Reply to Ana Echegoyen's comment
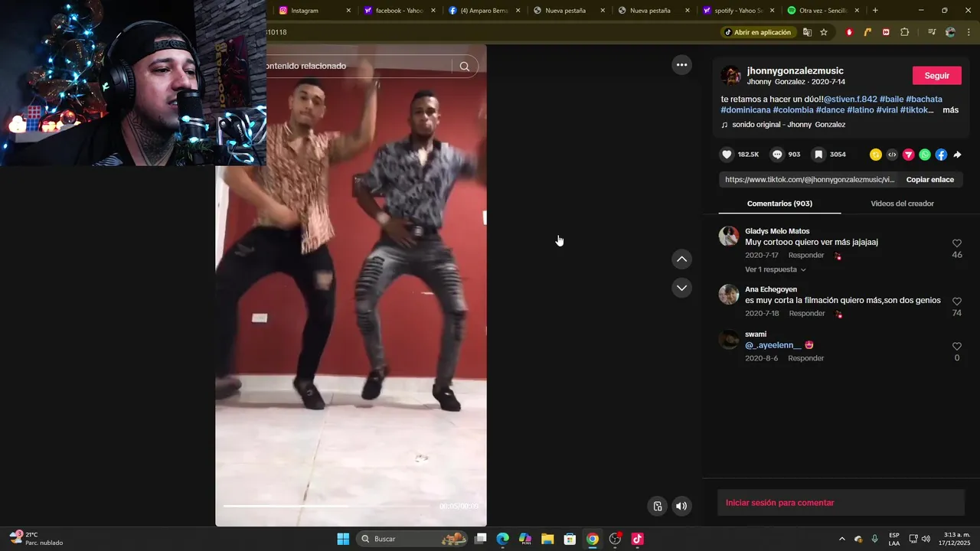Screen dimensions: 980x551 click(x=807, y=314)
